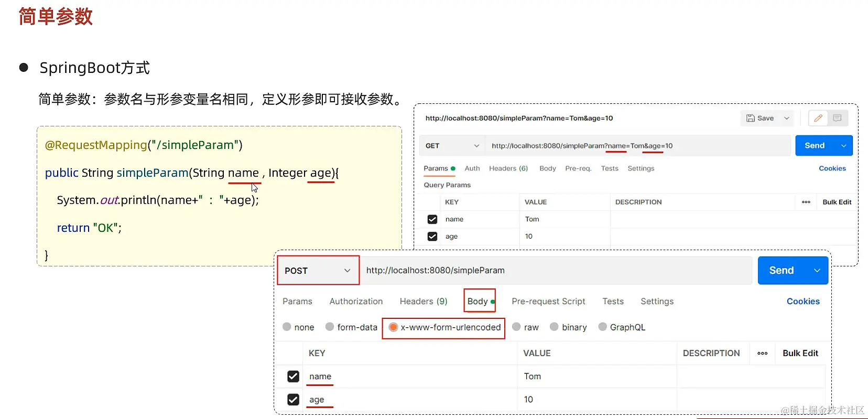Open the Pre-request Script tab
This screenshot has height=419, width=868.
[x=548, y=302]
